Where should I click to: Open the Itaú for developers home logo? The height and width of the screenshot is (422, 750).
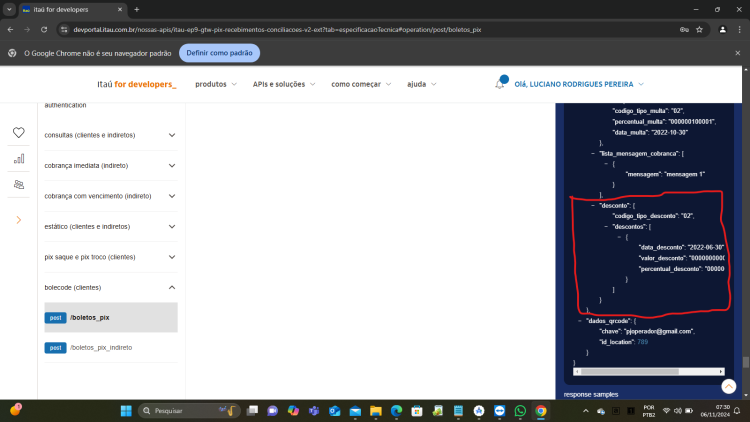[137, 84]
